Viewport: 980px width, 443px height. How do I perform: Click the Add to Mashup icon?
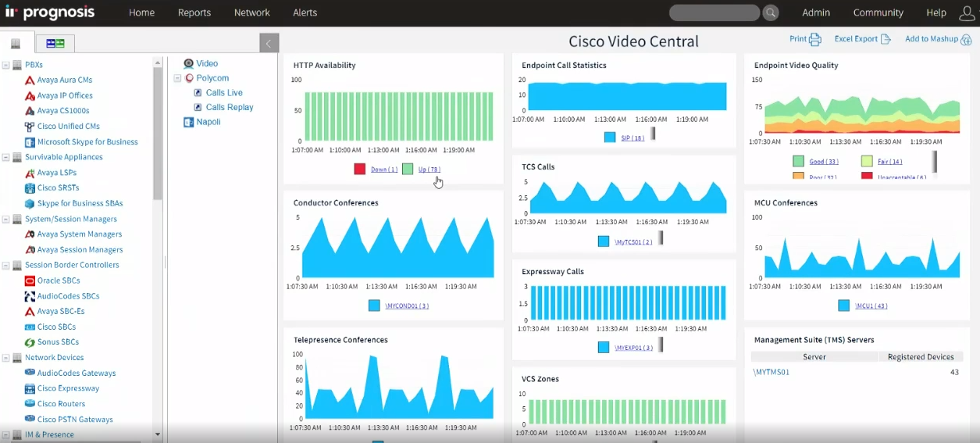click(x=966, y=39)
